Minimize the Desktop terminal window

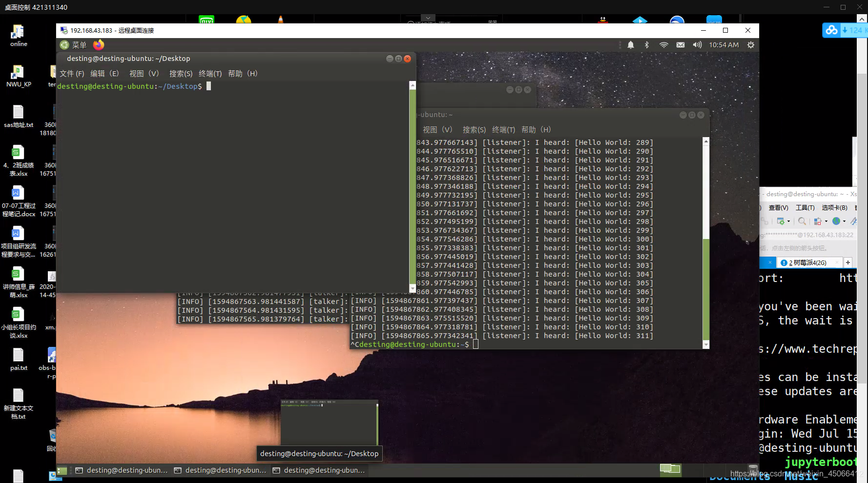(390, 59)
